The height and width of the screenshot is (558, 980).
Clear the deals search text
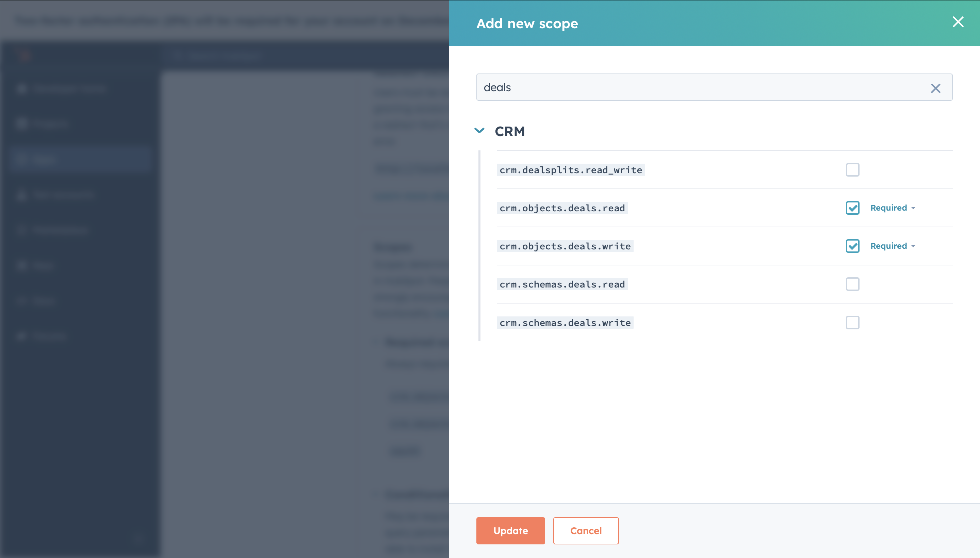[x=935, y=88]
